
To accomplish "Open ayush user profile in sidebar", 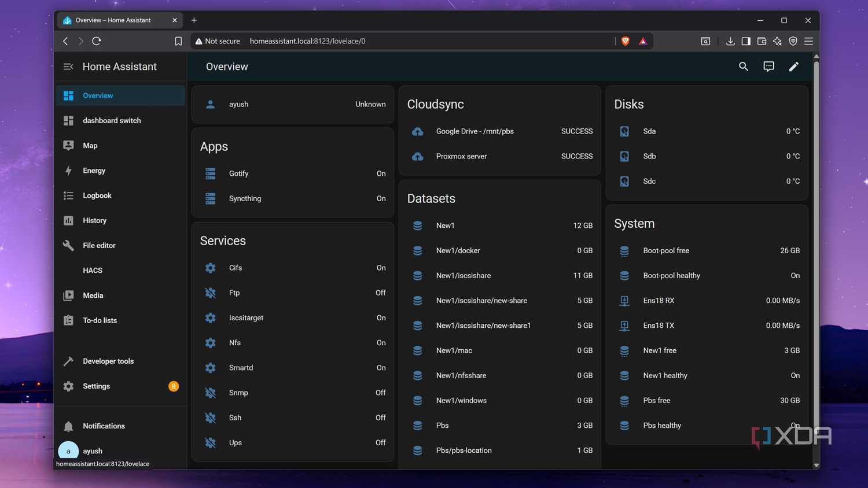I will [120, 450].
